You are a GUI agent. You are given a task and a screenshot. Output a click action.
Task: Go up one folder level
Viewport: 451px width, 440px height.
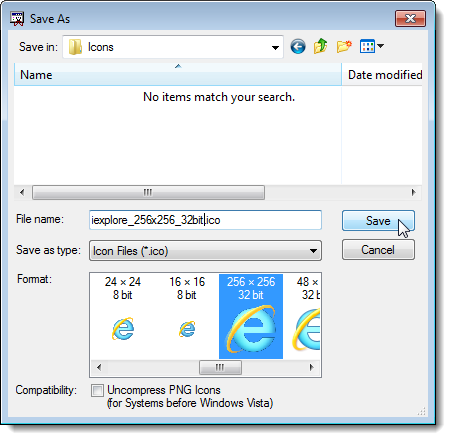[320, 46]
